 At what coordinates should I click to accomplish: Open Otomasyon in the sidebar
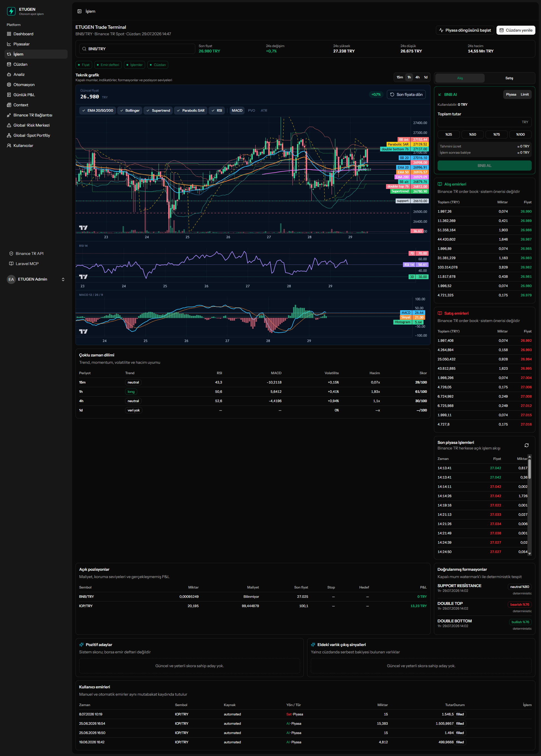click(x=36, y=85)
